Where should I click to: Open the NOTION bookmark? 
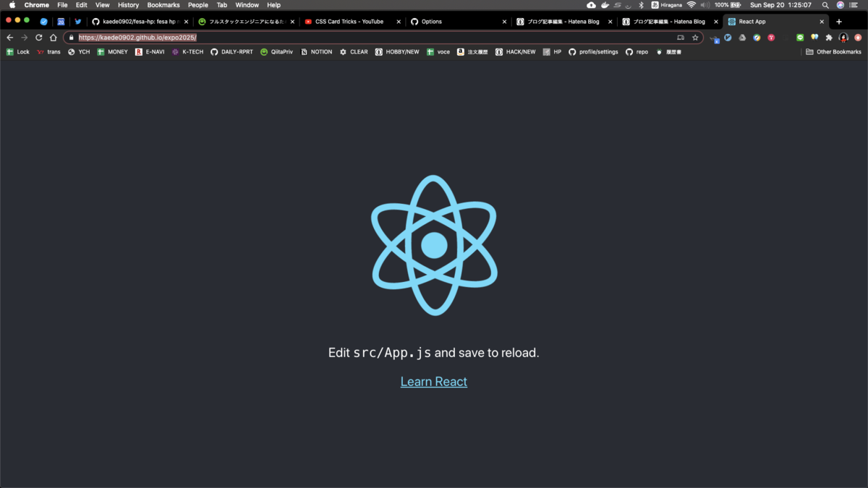click(x=316, y=52)
